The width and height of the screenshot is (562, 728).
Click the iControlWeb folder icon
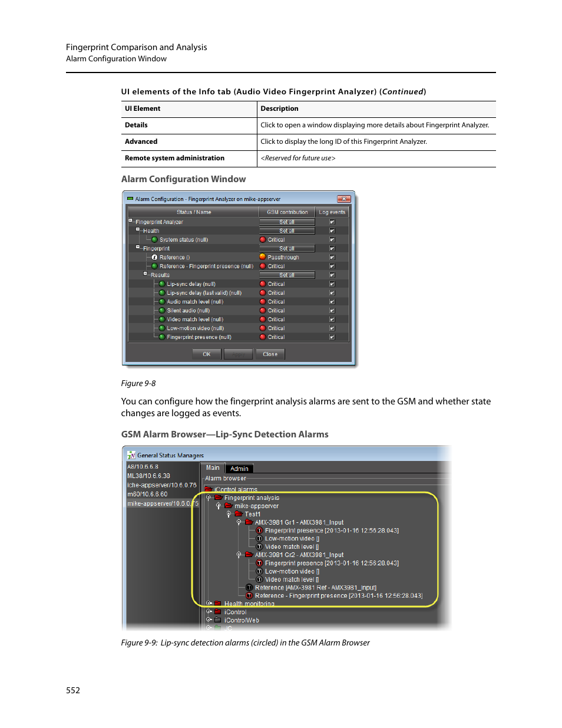218,620
